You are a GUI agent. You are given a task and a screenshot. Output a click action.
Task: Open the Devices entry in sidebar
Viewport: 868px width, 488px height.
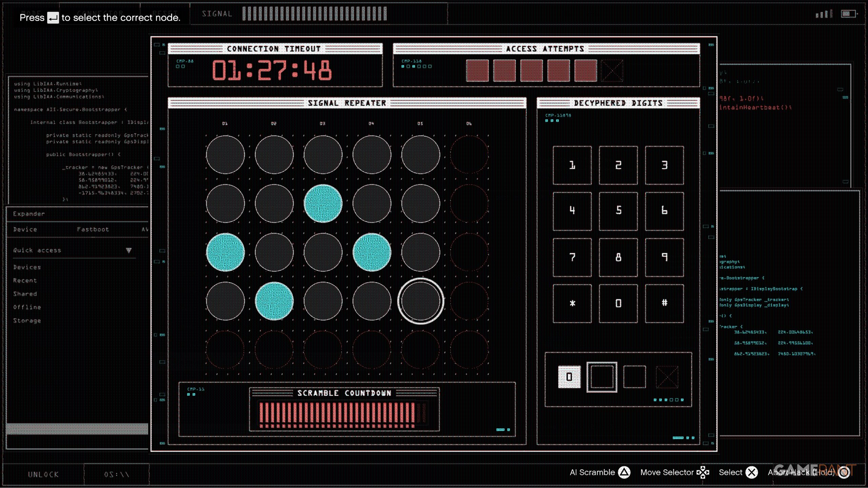tap(27, 267)
